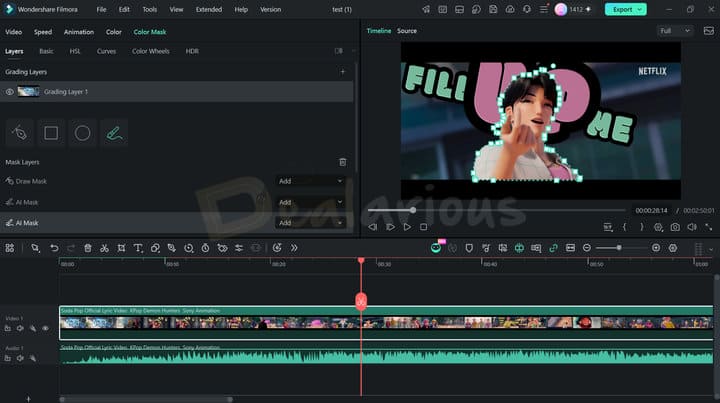Open the Color Wheels sub-tab

pos(151,51)
